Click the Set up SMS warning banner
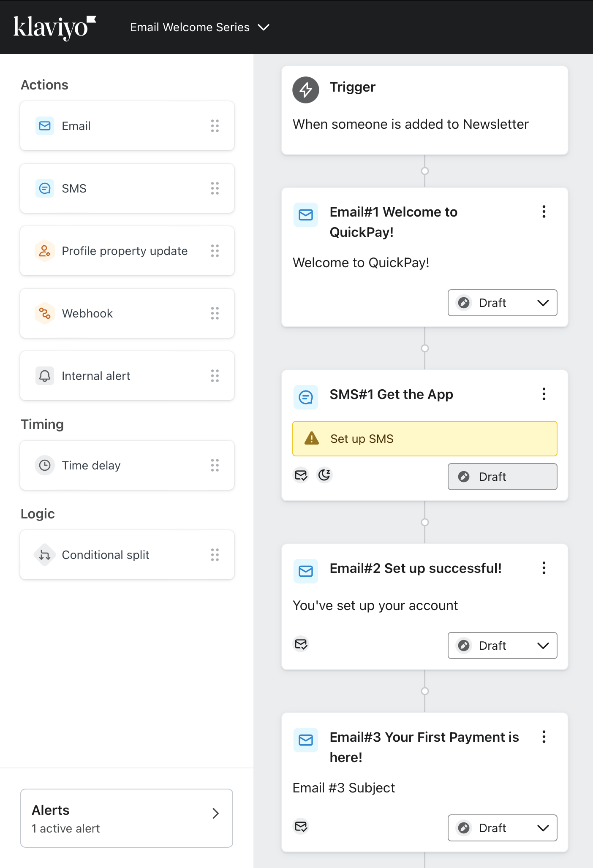593x868 pixels. pos(425,439)
